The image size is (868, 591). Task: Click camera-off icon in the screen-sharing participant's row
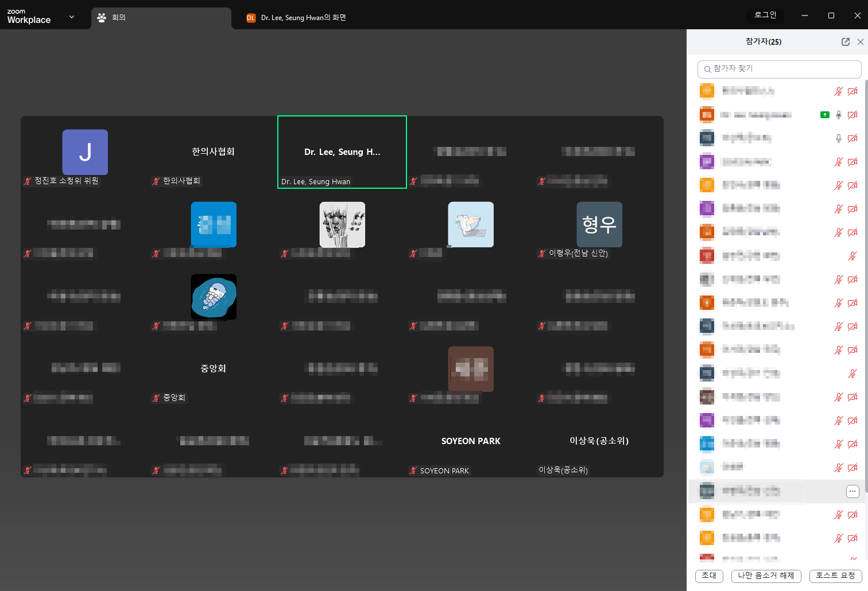click(x=852, y=115)
